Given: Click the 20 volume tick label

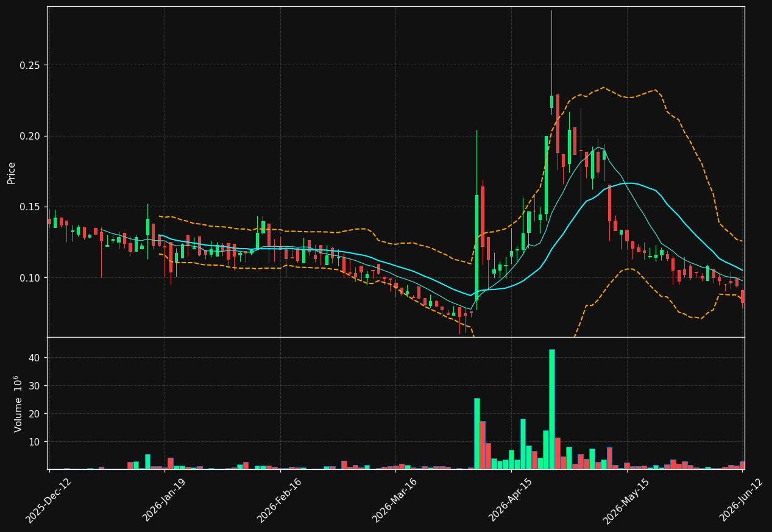Looking at the screenshot, I should coord(34,414).
